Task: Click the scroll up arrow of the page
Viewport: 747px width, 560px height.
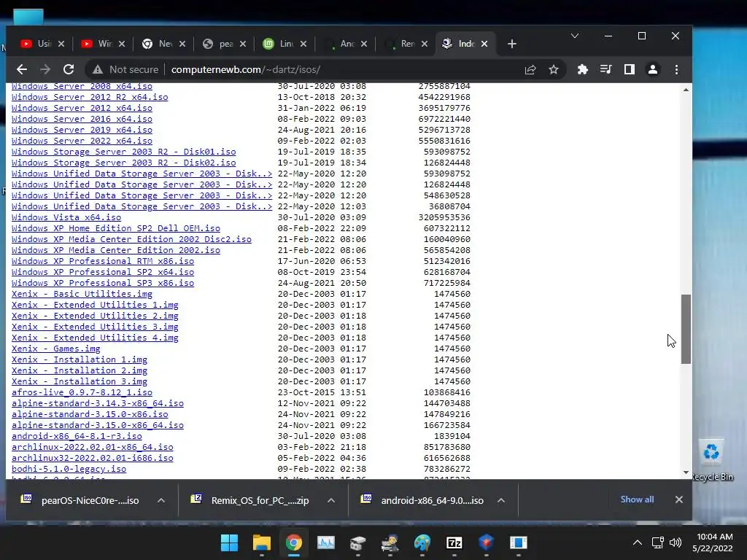Action: pos(686,90)
